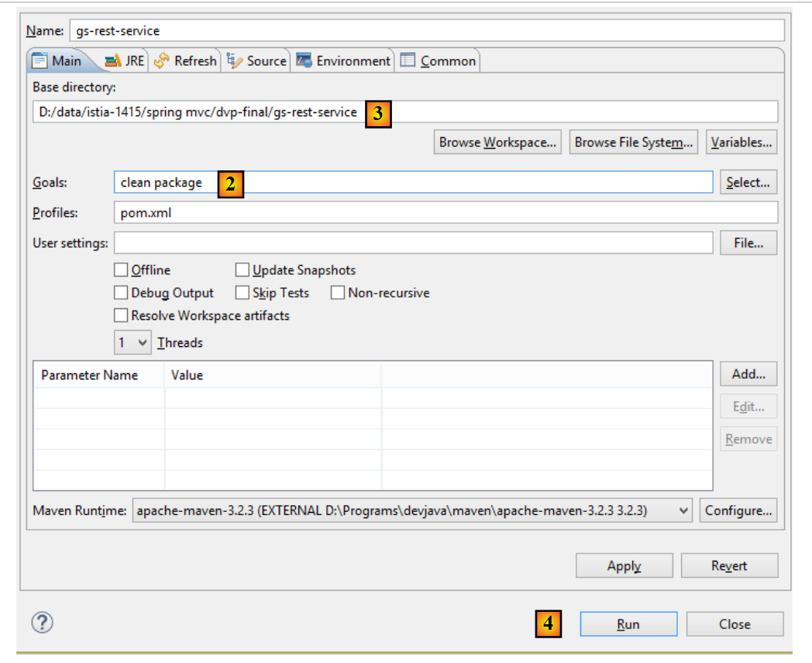Open the Refresh tab
This screenshot has height=663, width=812.
(x=186, y=60)
